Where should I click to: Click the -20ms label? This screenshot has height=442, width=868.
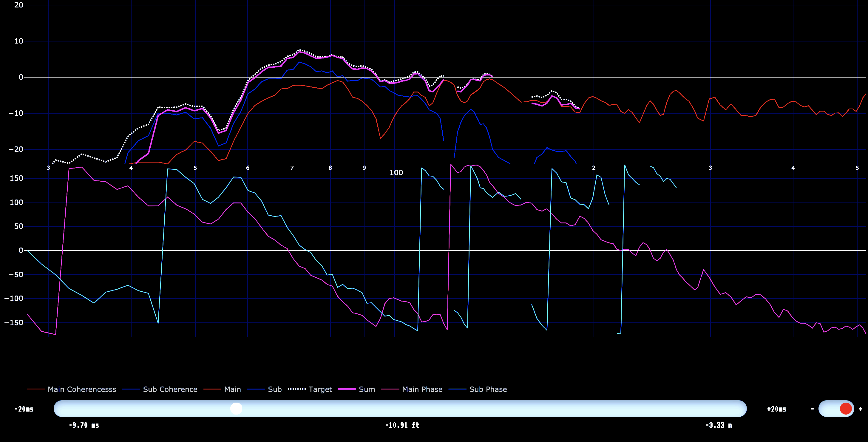coord(24,409)
